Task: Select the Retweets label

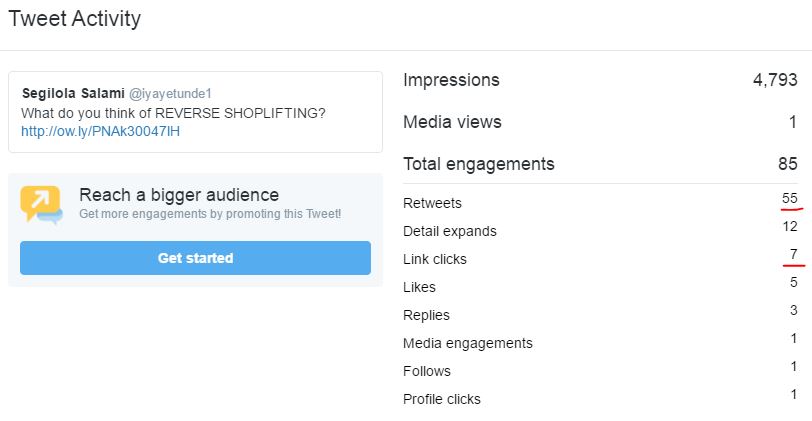Action: pos(432,203)
